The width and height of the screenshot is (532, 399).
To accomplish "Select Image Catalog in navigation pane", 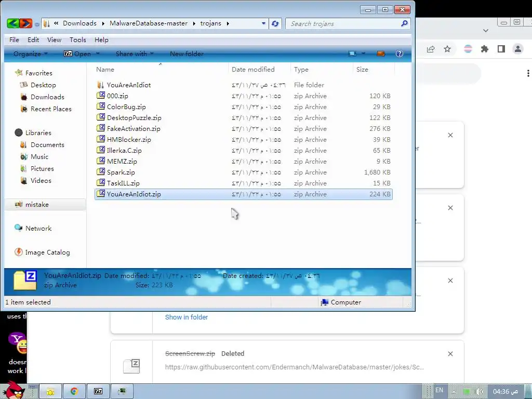I will tap(42, 252).
